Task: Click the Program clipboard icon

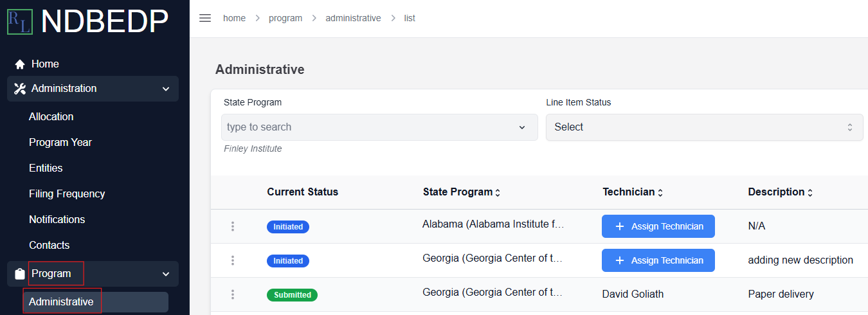Action: [x=20, y=274]
